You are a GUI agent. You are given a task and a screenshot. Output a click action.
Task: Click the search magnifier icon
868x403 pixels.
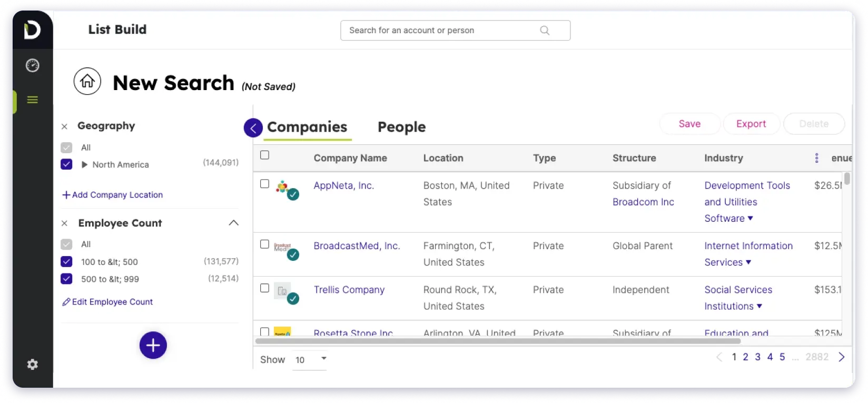pos(545,31)
